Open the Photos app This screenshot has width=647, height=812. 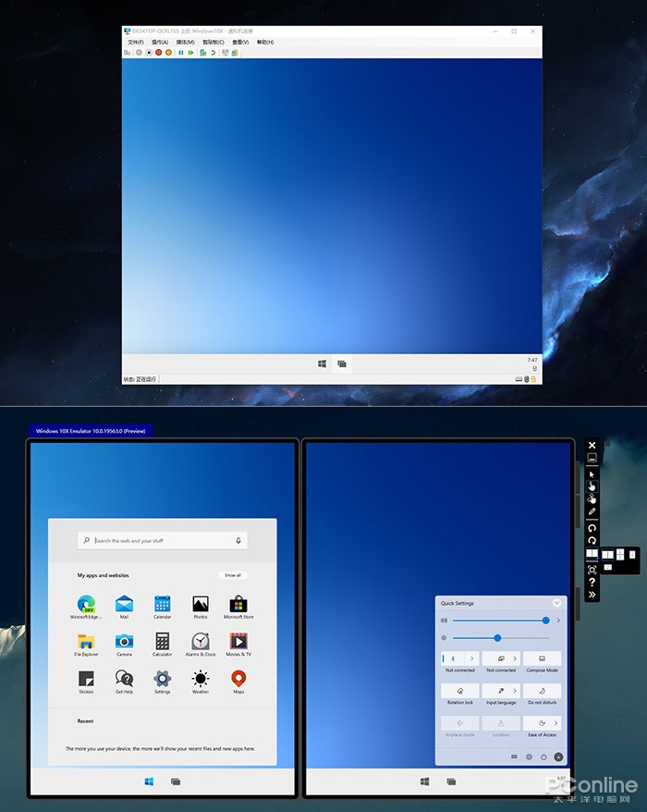201,607
